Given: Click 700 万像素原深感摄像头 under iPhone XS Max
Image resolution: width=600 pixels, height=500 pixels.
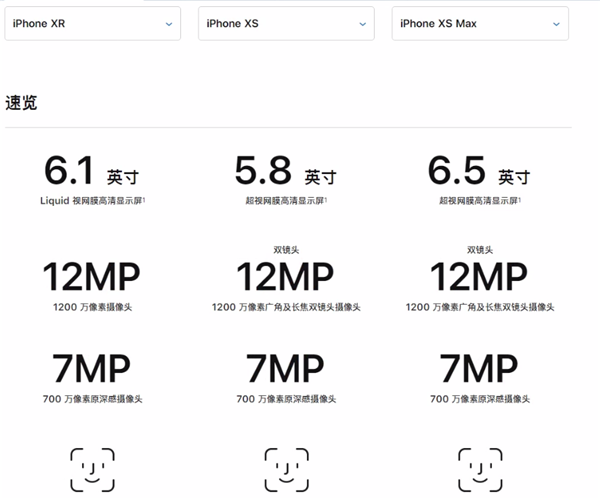Looking at the screenshot, I should (480, 399).
